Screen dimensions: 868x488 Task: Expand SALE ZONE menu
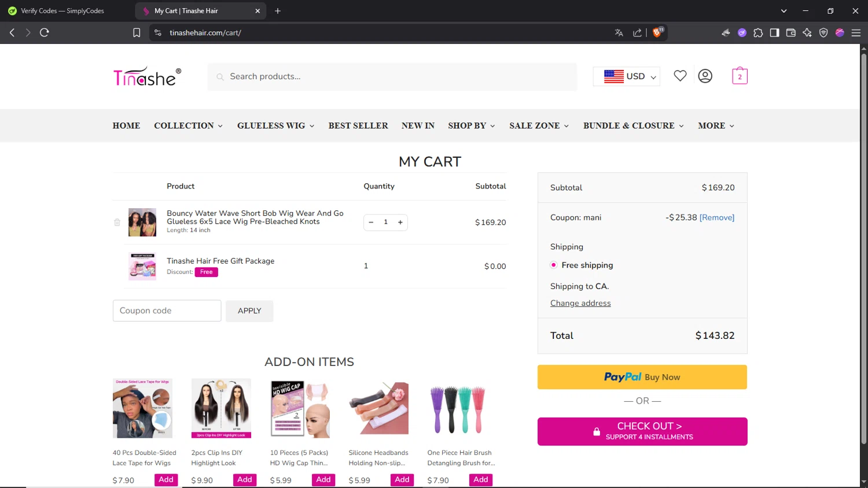click(x=539, y=125)
